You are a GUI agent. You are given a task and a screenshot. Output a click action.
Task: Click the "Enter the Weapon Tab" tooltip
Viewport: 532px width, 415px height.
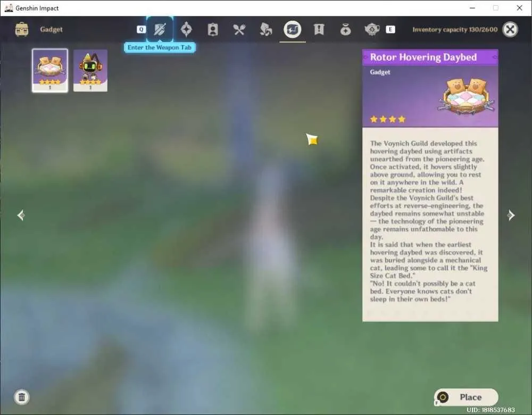pyautogui.click(x=160, y=47)
